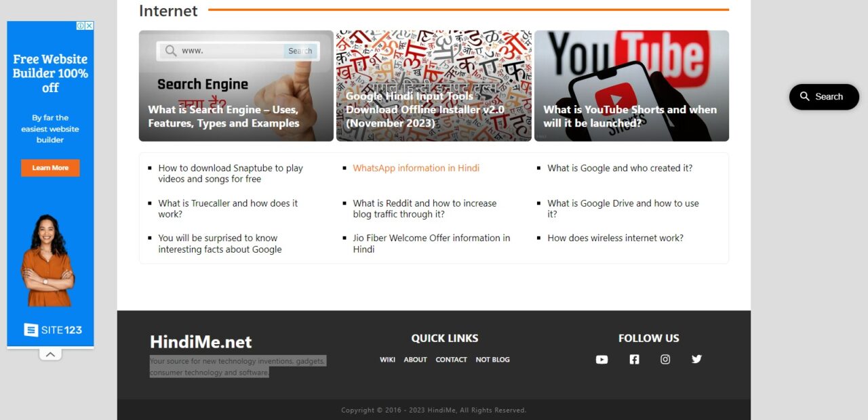Open the Facebook icon under Follow Us
The image size is (868, 420).
click(x=634, y=360)
